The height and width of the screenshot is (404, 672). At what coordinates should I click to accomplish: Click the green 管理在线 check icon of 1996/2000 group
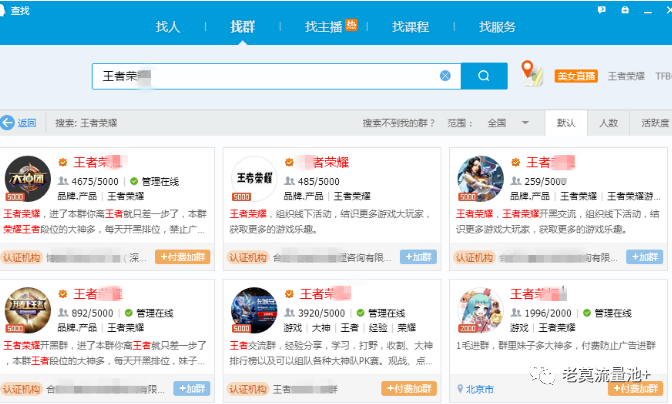pyautogui.click(x=587, y=313)
